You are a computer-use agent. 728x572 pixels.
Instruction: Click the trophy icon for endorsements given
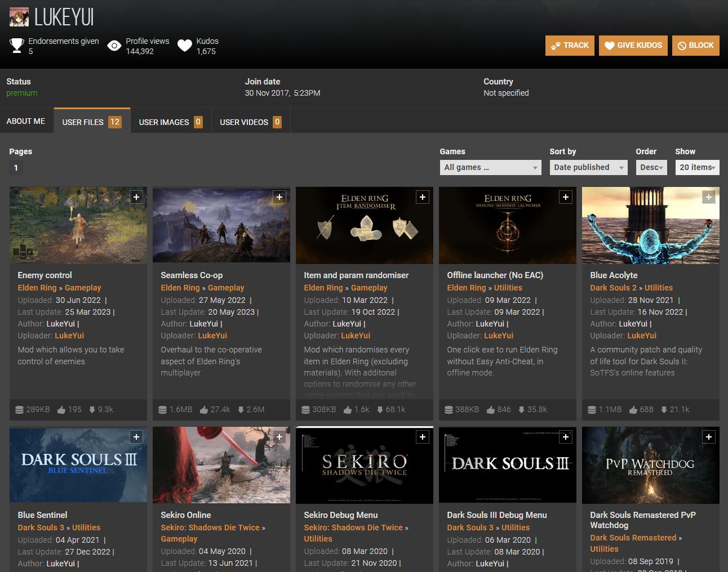pos(17,46)
